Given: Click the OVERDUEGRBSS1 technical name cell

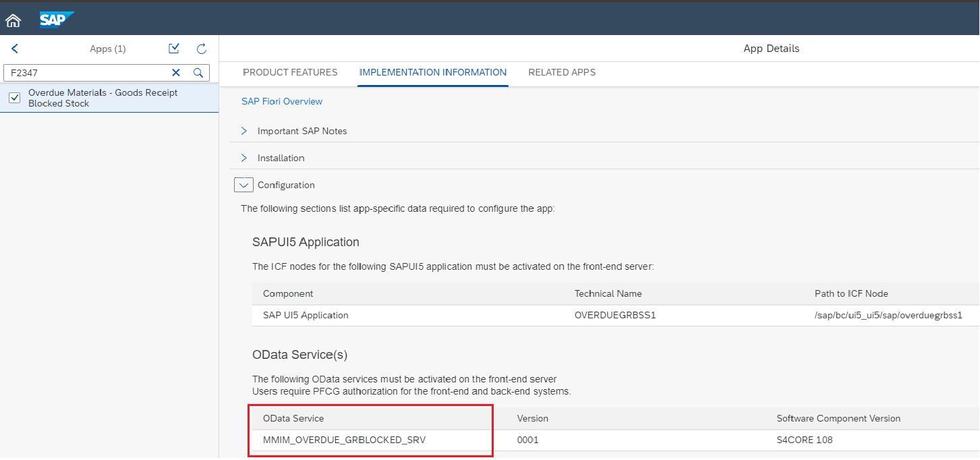Looking at the screenshot, I should pos(615,315).
